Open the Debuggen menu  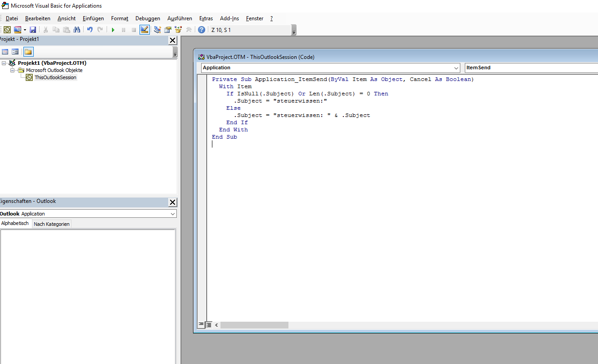148,18
